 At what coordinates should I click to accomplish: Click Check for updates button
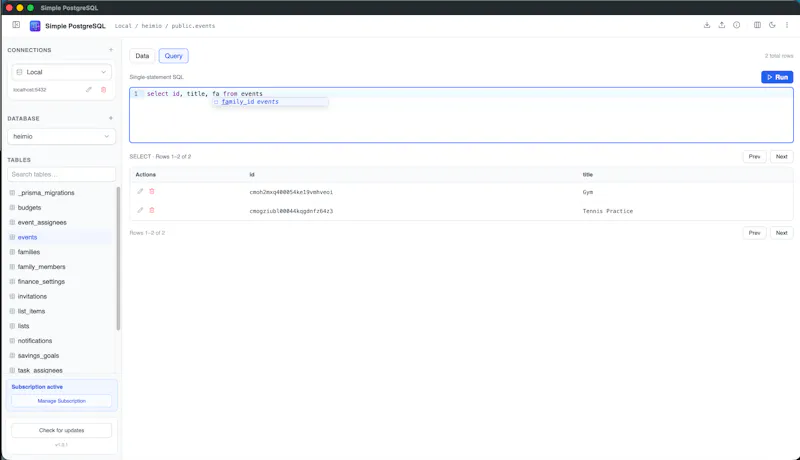coord(61,430)
